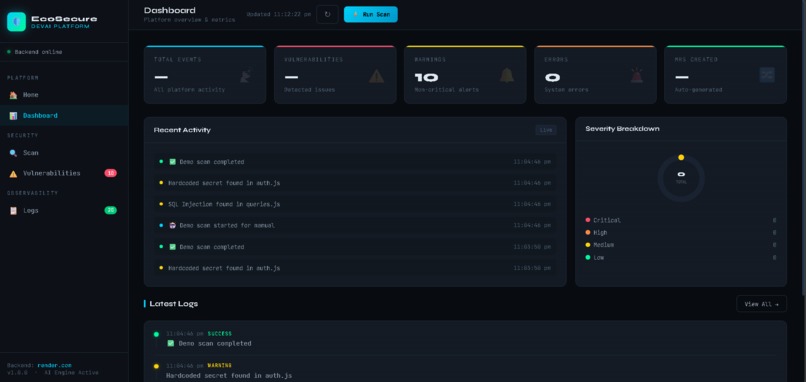
Task: Click the Errors card siren icon
Action: tap(637, 75)
